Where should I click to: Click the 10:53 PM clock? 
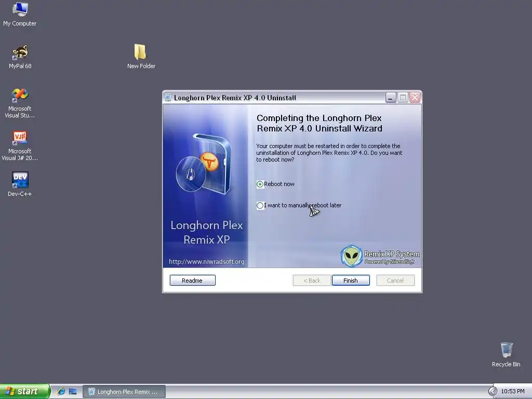pos(513,391)
